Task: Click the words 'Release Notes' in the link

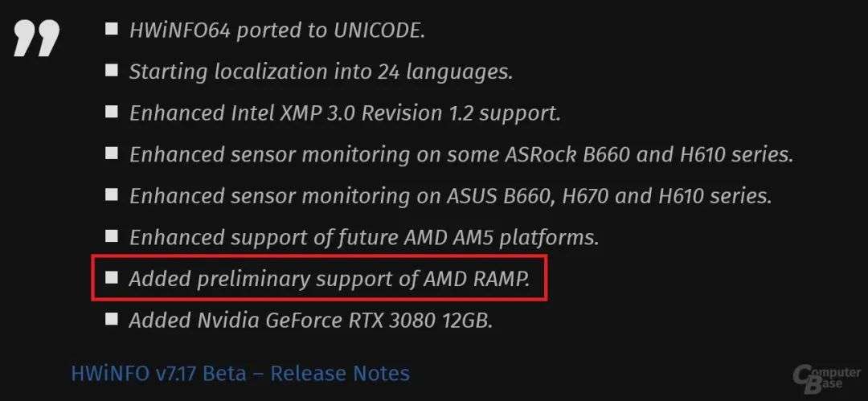Action: pos(339,373)
